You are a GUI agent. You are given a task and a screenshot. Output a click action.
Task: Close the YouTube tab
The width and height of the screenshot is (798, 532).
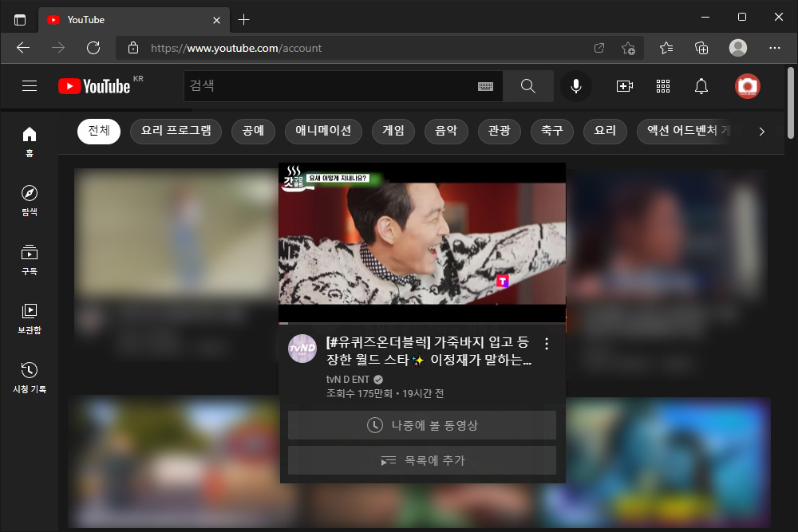[216, 20]
